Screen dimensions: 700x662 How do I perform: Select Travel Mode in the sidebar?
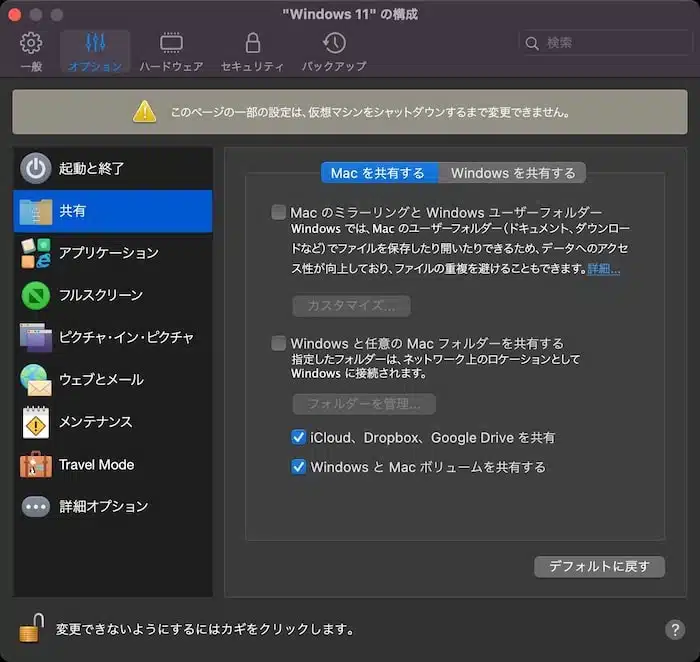(113, 465)
